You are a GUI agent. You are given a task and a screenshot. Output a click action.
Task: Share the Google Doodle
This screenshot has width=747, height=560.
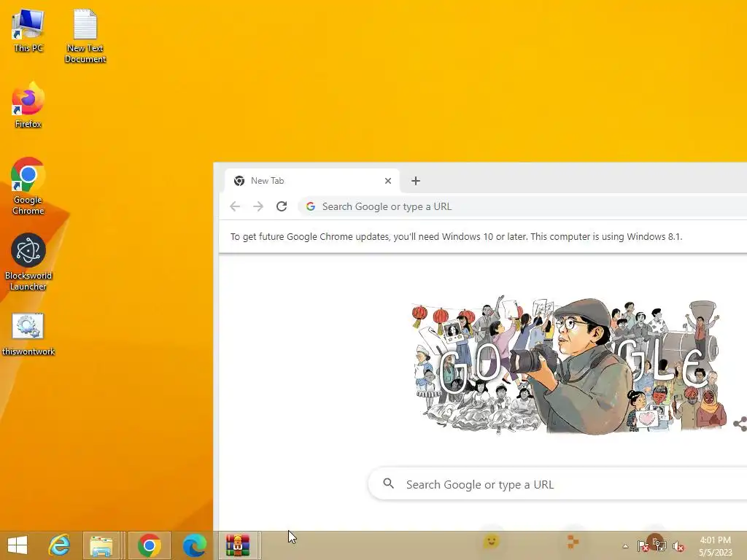[740, 424]
